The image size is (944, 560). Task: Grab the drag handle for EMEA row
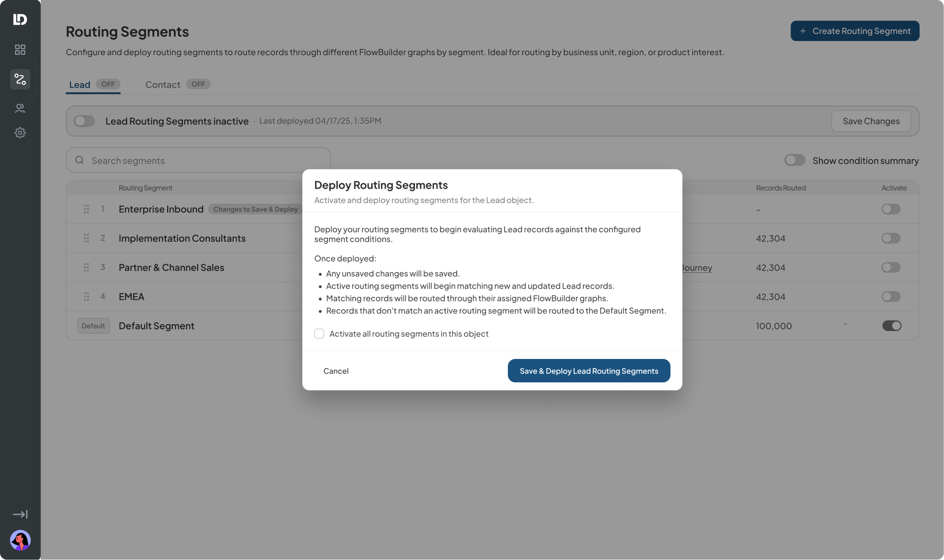(87, 297)
